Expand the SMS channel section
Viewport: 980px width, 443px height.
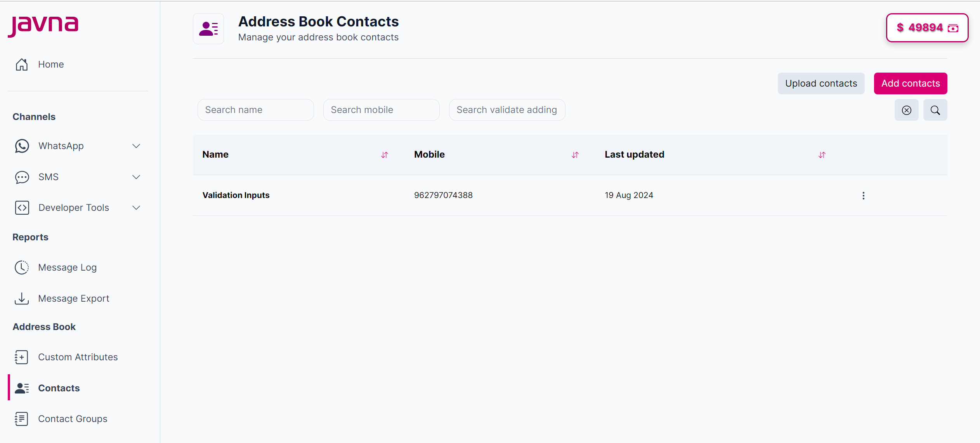(136, 177)
